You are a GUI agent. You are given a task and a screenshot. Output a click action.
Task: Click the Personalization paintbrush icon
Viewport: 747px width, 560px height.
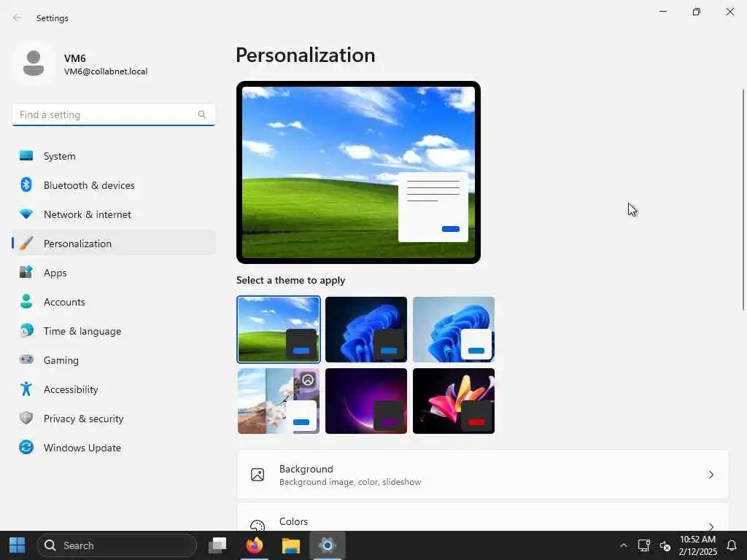(26, 244)
